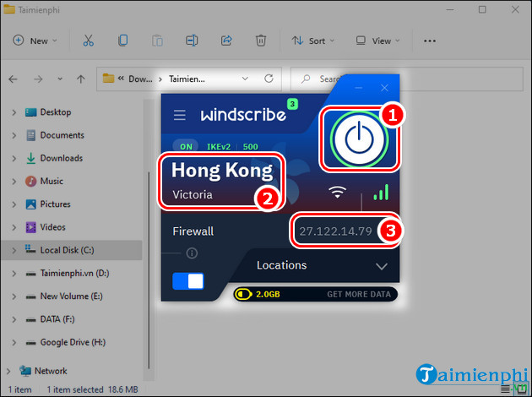Click the Windscribe power connect button
This screenshot has width=532, height=397.
pyautogui.click(x=359, y=139)
